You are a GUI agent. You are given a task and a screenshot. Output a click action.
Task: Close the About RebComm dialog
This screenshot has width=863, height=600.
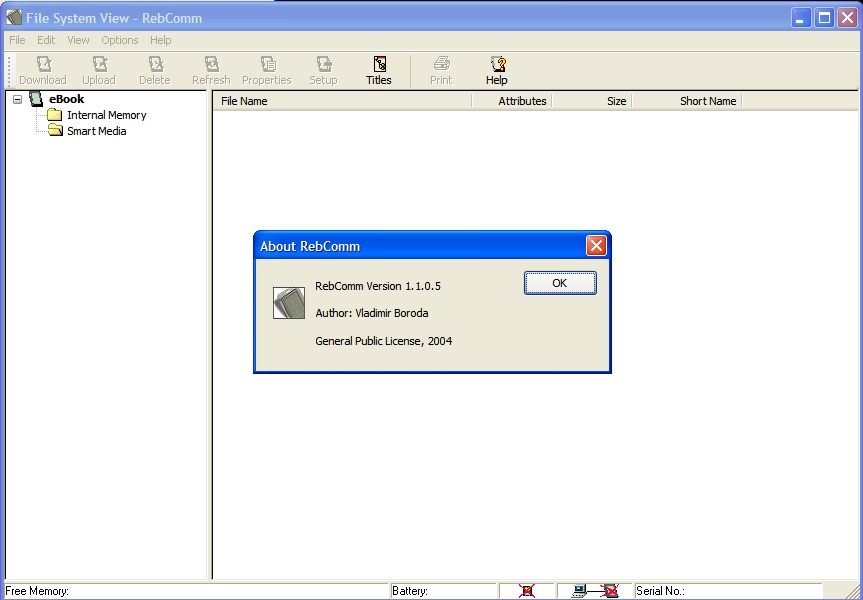click(x=596, y=246)
